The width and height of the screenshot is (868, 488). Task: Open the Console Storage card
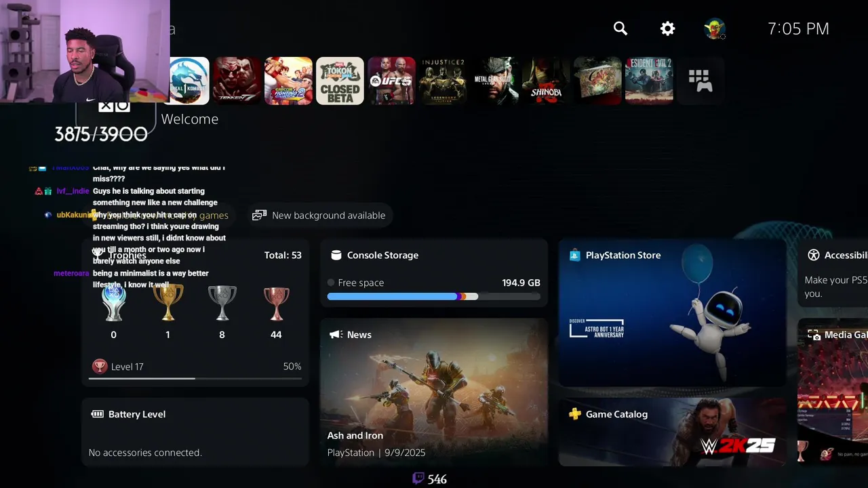pyautogui.click(x=434, y=274)
